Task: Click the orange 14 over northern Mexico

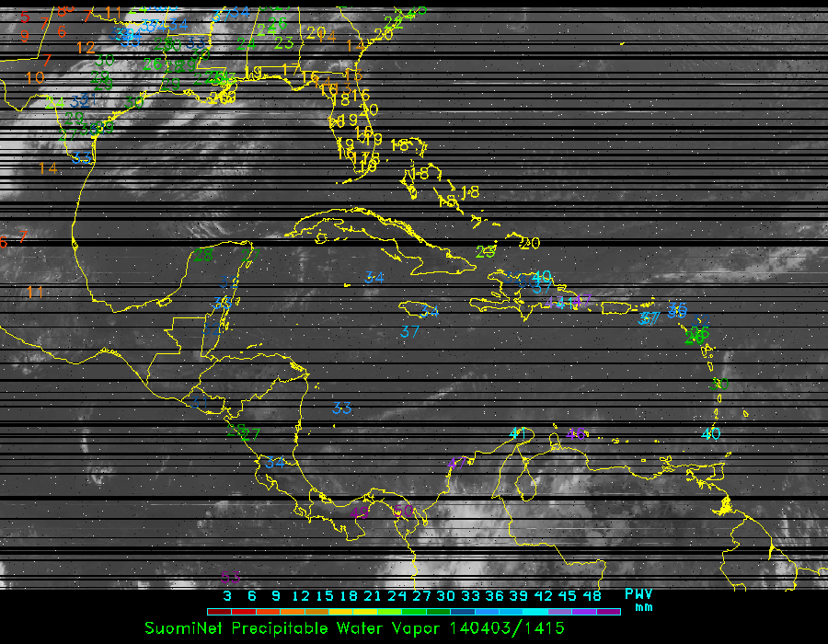Action: 48,167
